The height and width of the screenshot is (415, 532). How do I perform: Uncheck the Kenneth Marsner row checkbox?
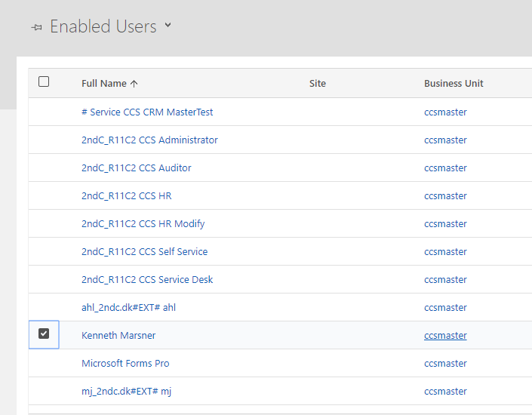[44, 334]
